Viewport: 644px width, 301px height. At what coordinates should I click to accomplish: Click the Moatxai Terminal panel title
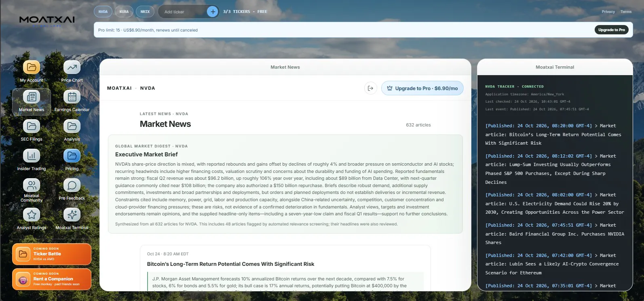point(555,67)
